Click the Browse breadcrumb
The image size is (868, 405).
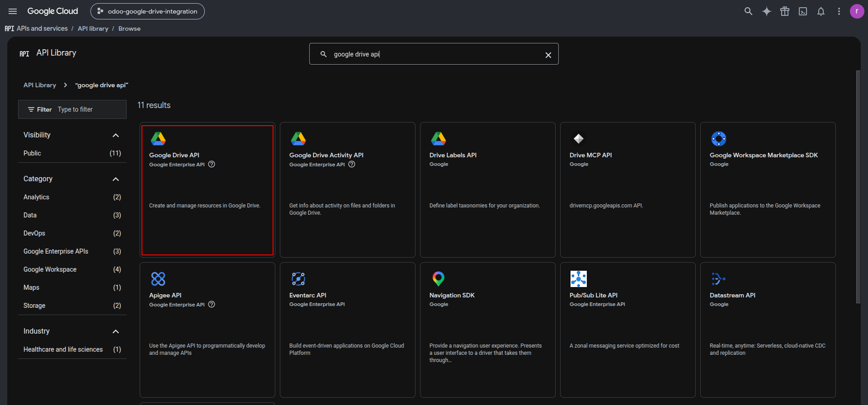coord(129,28)
